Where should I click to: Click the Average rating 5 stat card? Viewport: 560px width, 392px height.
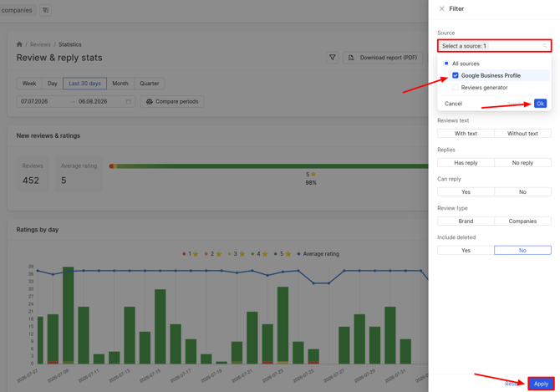point(79,174)
